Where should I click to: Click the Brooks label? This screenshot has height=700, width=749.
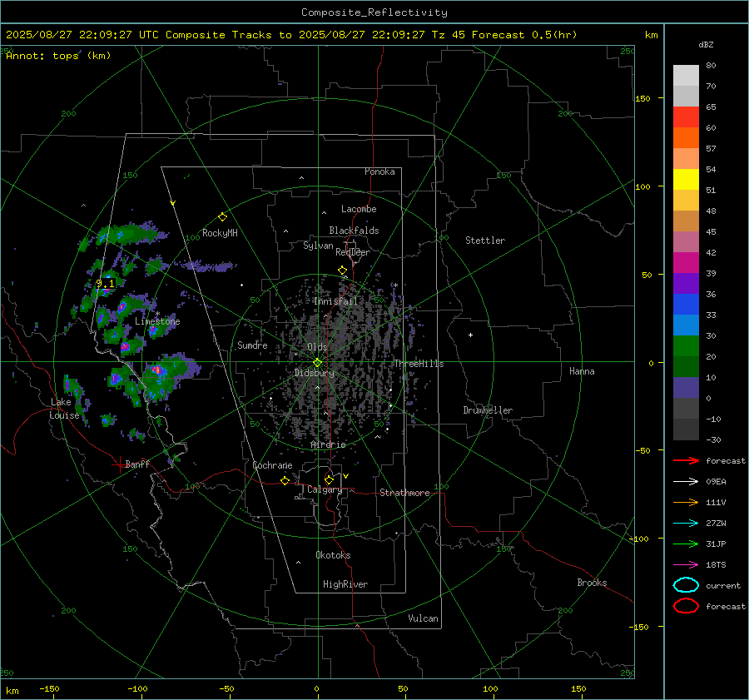[592, 583]
